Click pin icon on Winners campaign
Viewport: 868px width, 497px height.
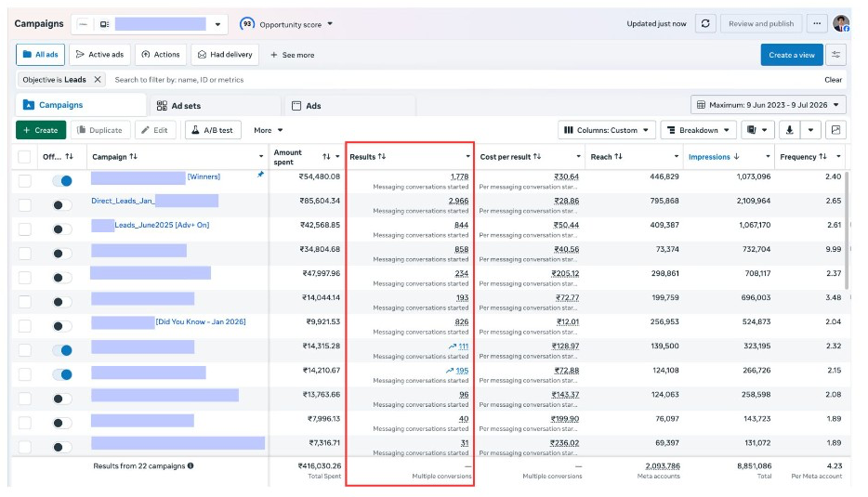coord(260,175)
